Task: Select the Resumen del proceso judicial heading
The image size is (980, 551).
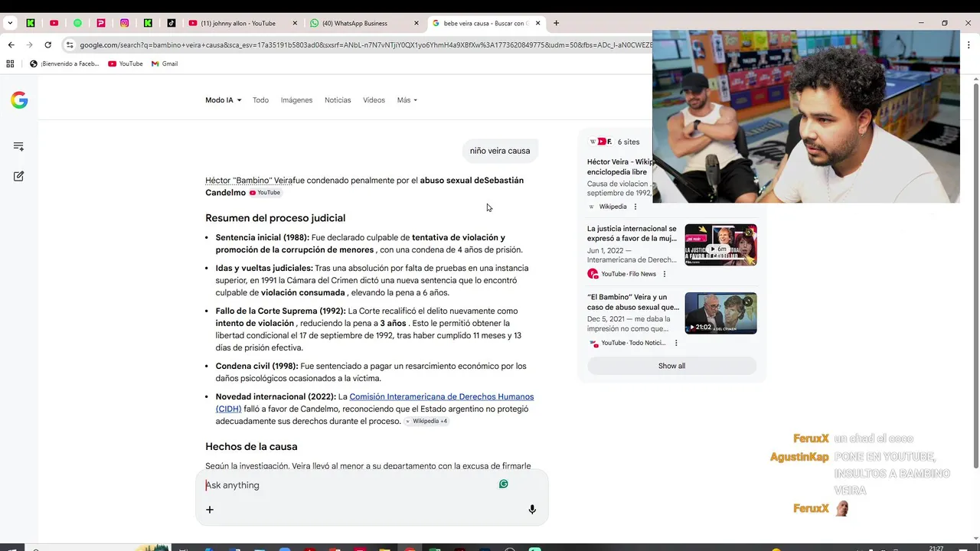Action: [275, 218]
